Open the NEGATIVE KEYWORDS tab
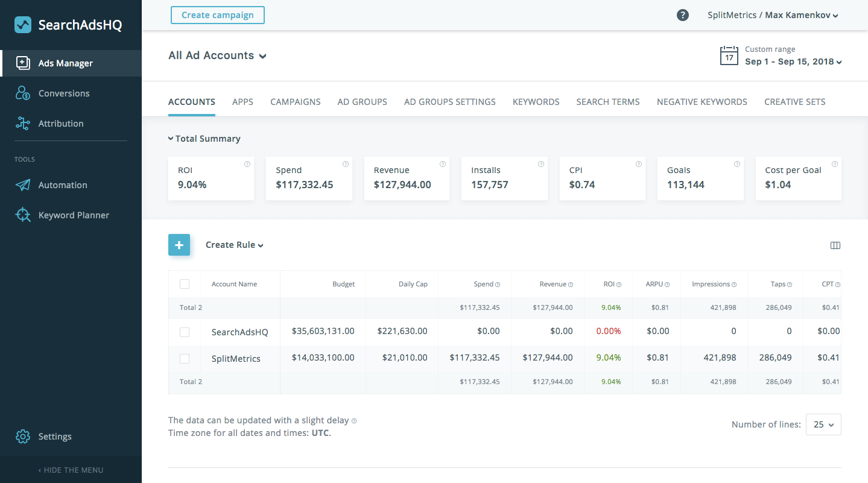868x483 pixels. tap(702, 102)
